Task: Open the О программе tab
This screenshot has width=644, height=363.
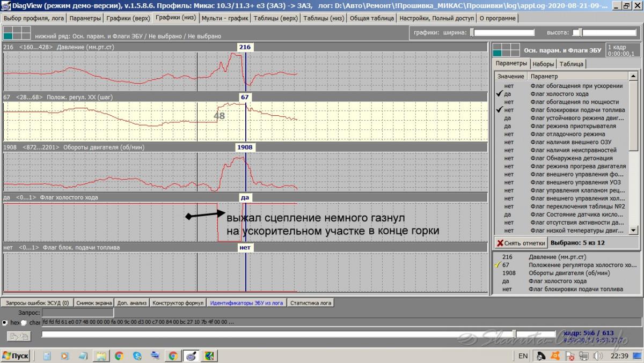Action: point(497,18)
